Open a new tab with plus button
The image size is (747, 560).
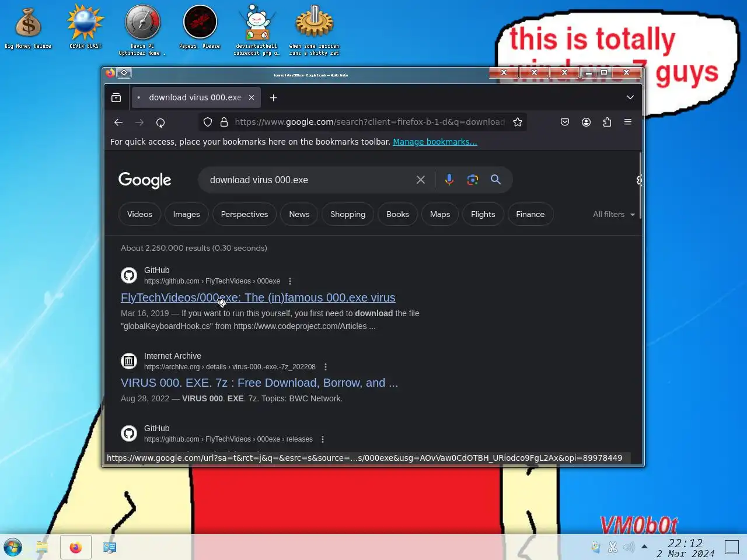pos(273,97)
